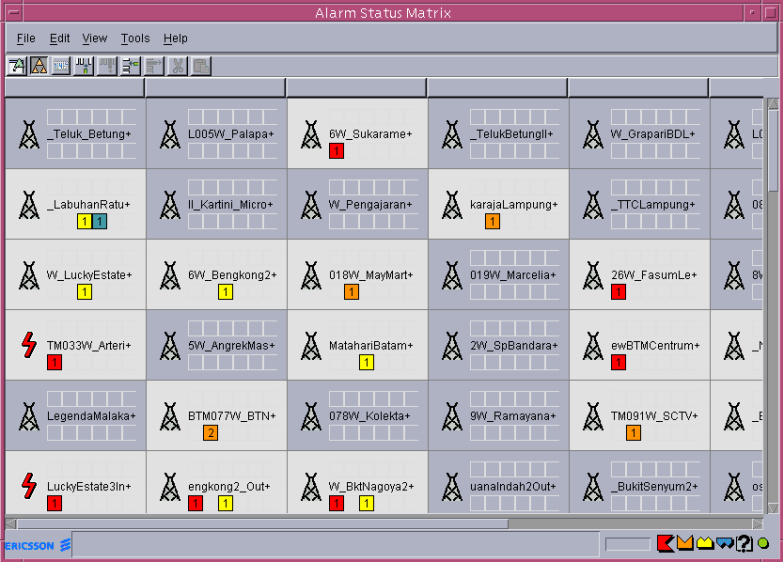Screen dimensions: 783x564
Task: Click the scissors cut toolbar icon
Action: click(178, 66)
